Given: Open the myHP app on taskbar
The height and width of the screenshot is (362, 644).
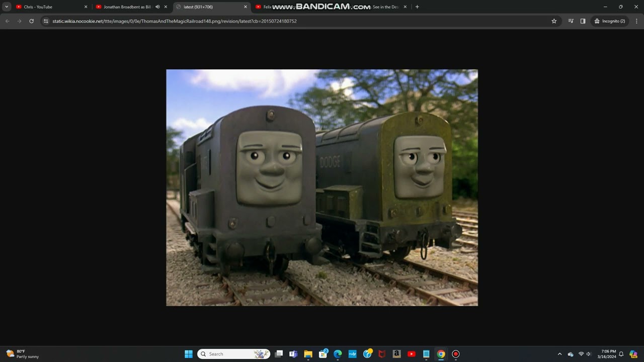Looking at the screenshot, I should click(352, 354).
